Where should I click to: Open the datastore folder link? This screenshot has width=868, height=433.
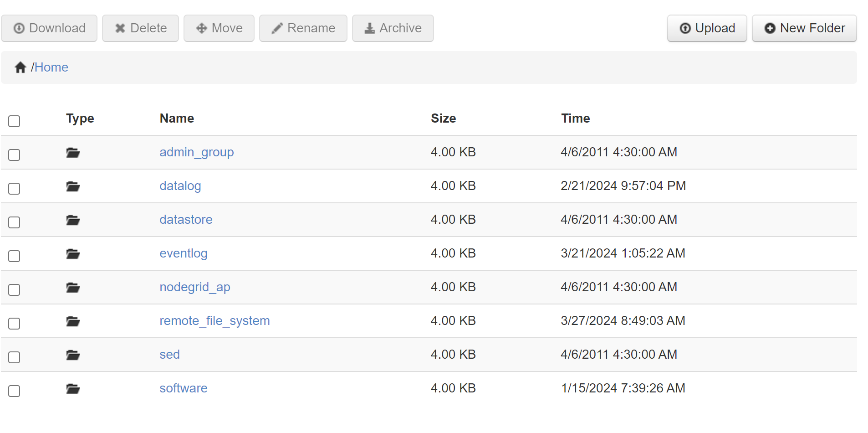click(186, 220)
